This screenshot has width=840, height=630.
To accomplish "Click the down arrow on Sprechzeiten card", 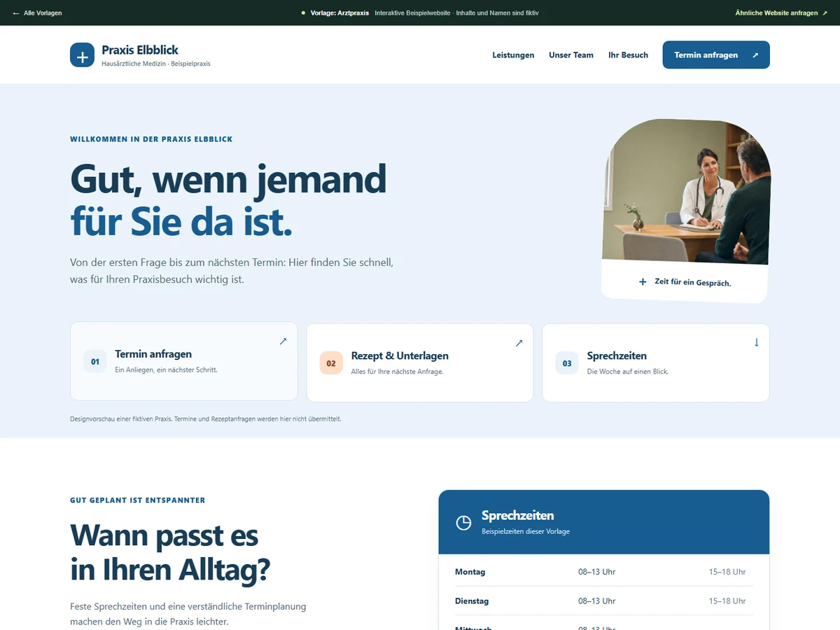I will pyautogui.click(x=756, y=342).
